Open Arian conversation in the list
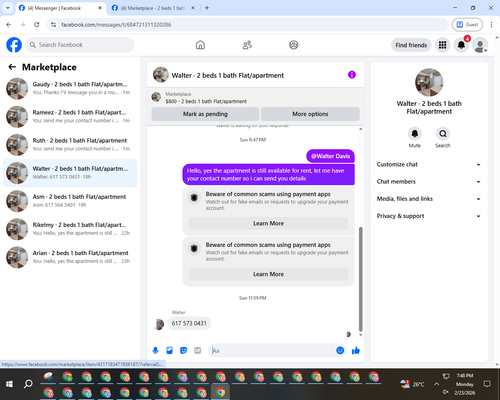The image size is (500, 400). point(70,257)
